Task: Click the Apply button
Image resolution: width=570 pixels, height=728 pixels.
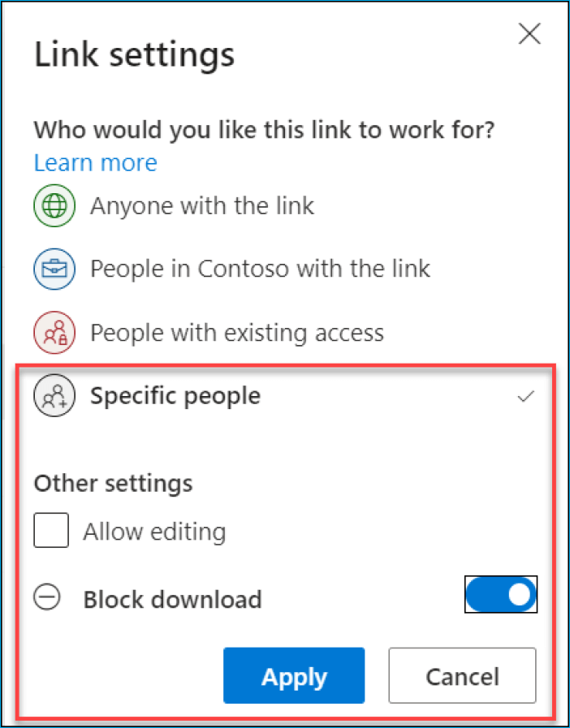Action: (294, 675)
